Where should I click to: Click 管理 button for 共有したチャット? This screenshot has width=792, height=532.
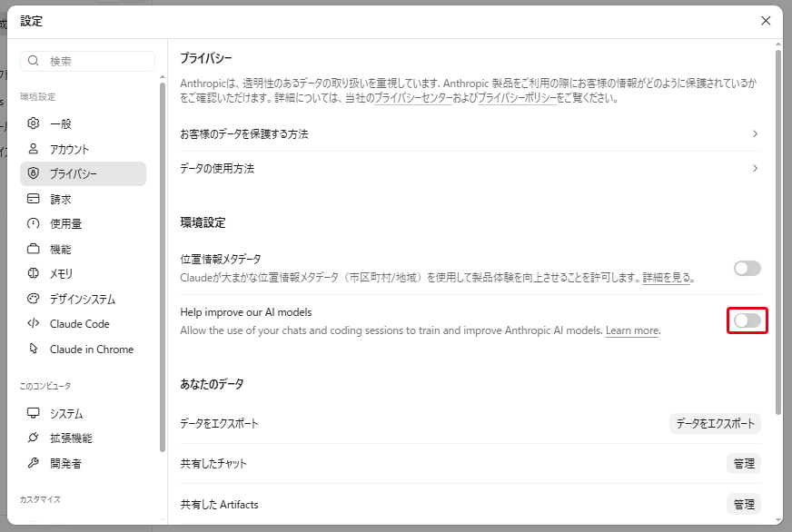pyautogui.click(x=744, y=463)
